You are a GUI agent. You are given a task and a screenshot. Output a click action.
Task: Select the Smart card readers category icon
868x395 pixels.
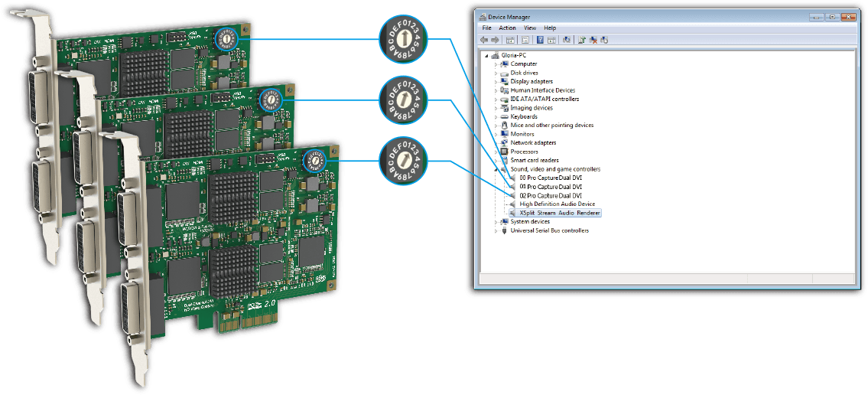click(504, 160)
